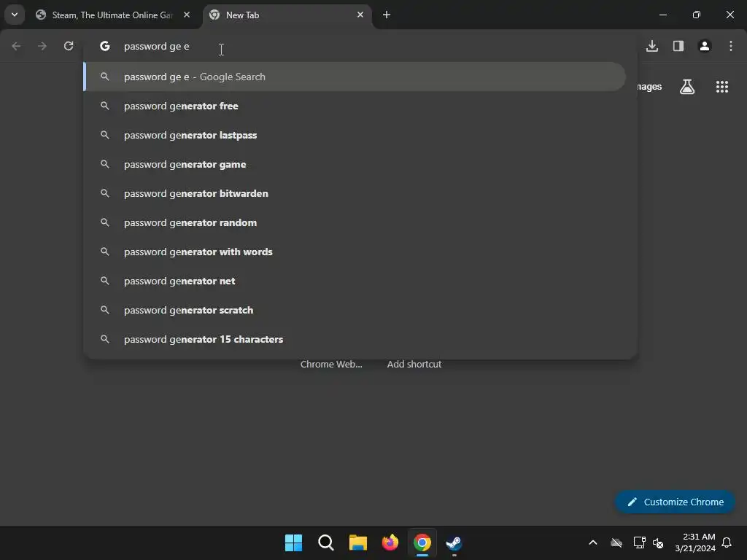Screen dimensions: 747x560
Task: Click the muted volume tray icon
Action: (658, 542)
